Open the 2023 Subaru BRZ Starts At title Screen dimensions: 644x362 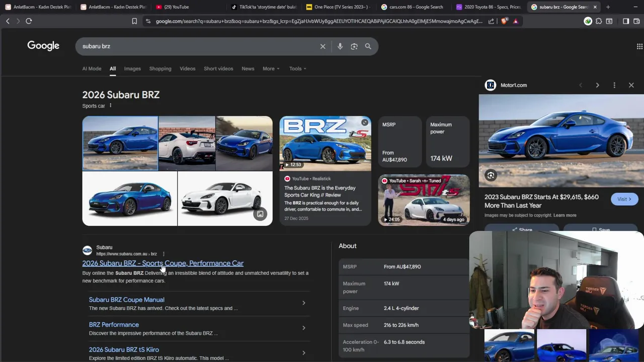tap(541, 201)
